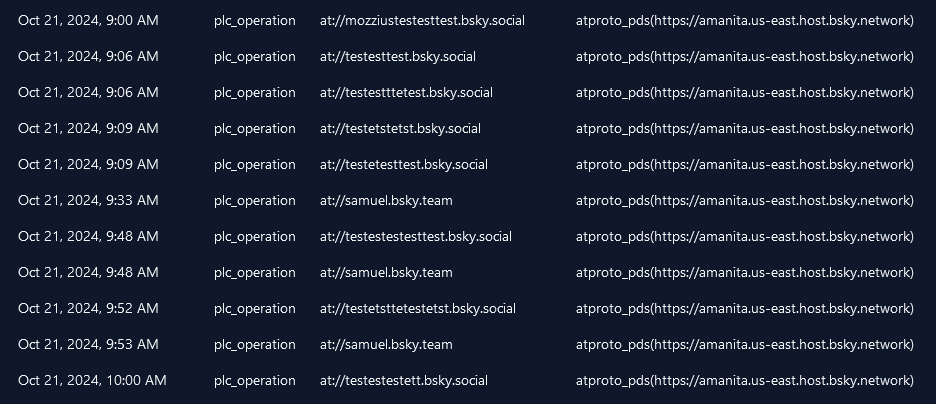Select plc_operation in the 10:00 AM row
The image size is (936, 404).
pyautogui.click(x=255, y=380)
